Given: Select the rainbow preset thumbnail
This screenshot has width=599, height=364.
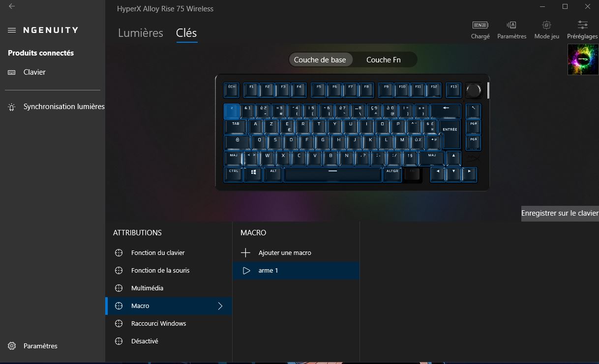Looking at the screenshot, I should [583, 59].
